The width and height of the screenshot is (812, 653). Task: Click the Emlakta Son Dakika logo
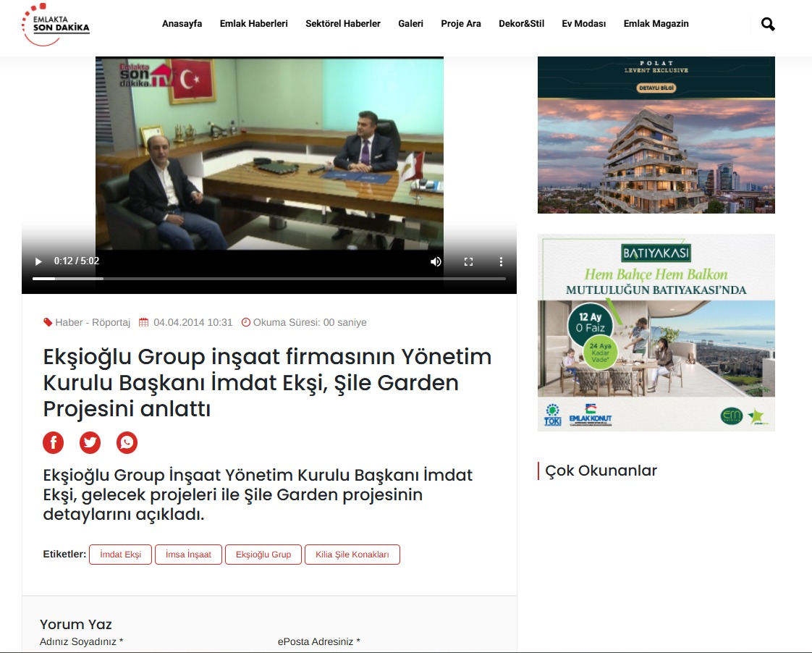click(56, 24)
